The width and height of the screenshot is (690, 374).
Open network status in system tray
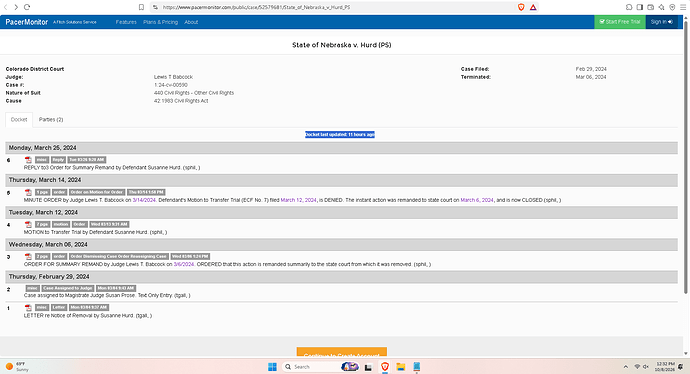point(637,367)
